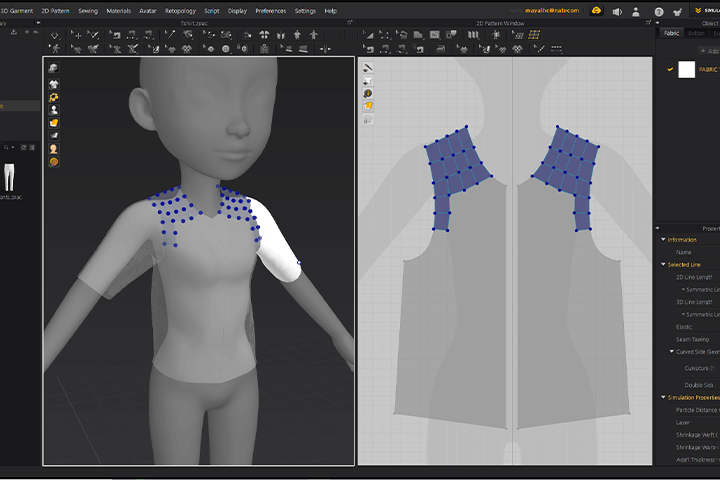Select the pants thumbnail in library
The width and height of the screenshot is (720, 480).
9,177
